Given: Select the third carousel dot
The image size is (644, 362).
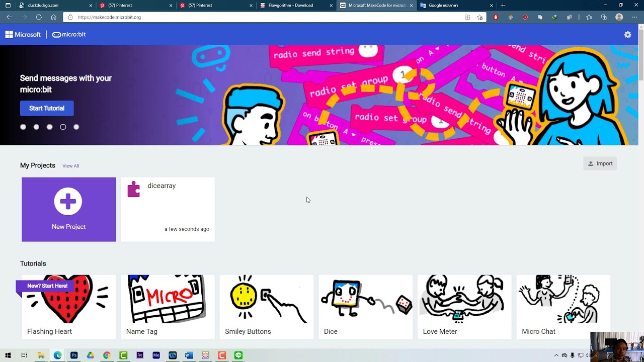Looking at the screenshot, I should pos(49,127).
